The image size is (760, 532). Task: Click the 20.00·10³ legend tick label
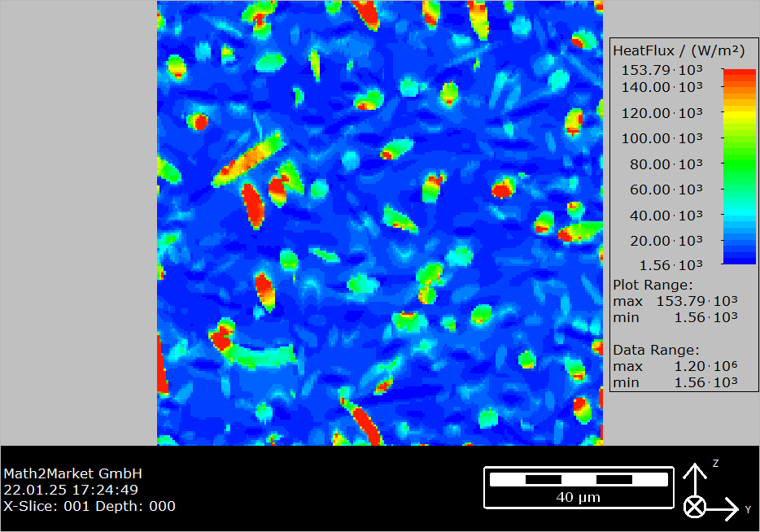pos(666,241)
